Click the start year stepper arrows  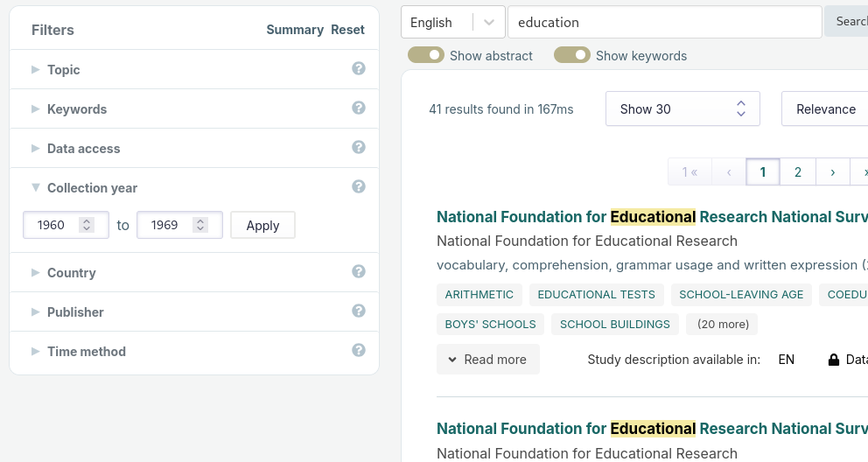87,225
